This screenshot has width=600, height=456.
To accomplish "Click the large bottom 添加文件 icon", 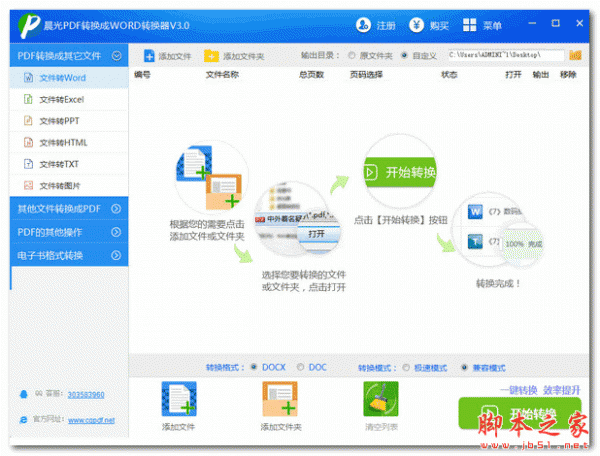I will pyautogui.click(x=179, y=399).
